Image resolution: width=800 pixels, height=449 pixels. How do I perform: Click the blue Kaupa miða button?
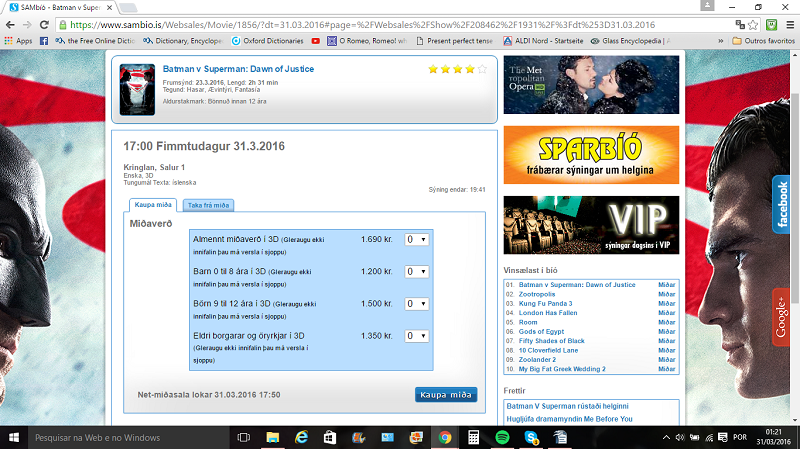(x=446, y=394)
